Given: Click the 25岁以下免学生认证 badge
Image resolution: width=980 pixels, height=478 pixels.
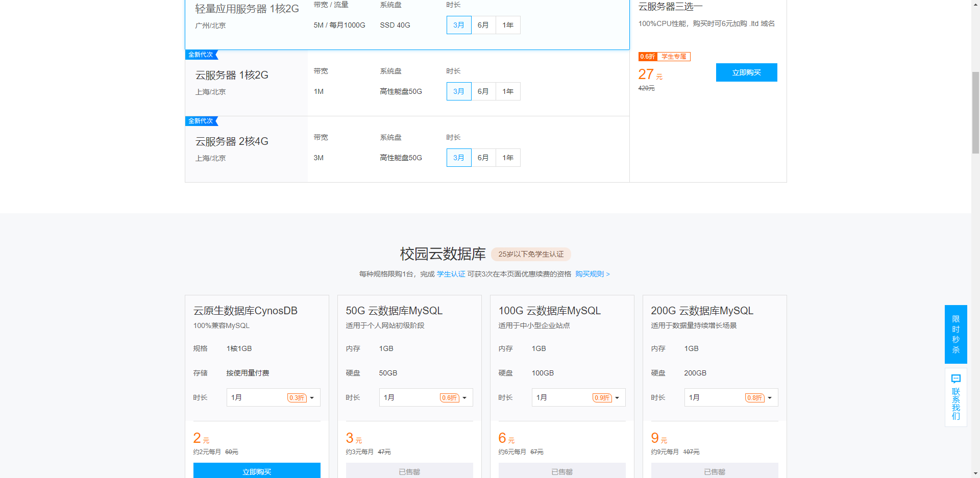Looking at the screenshot, I should coord(531,254).
